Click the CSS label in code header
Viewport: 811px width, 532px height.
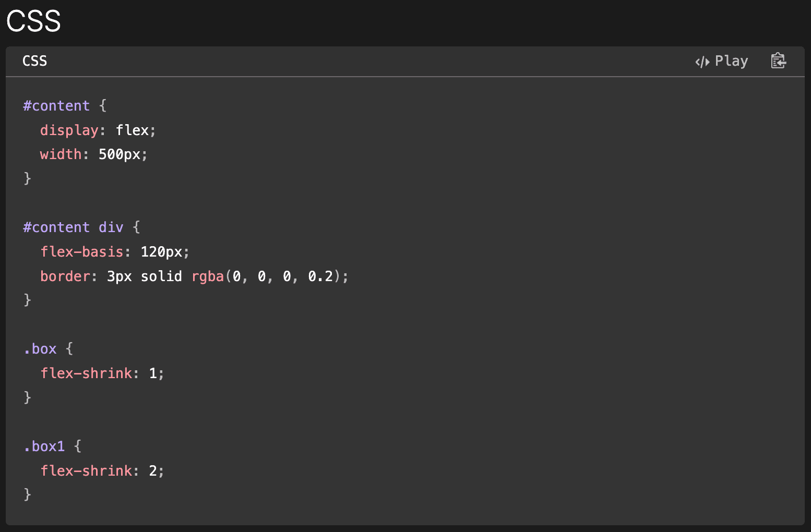coord(34,61)
